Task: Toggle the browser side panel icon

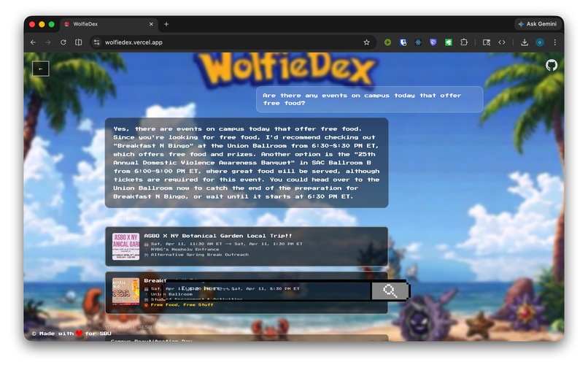Action: (78, 42)
